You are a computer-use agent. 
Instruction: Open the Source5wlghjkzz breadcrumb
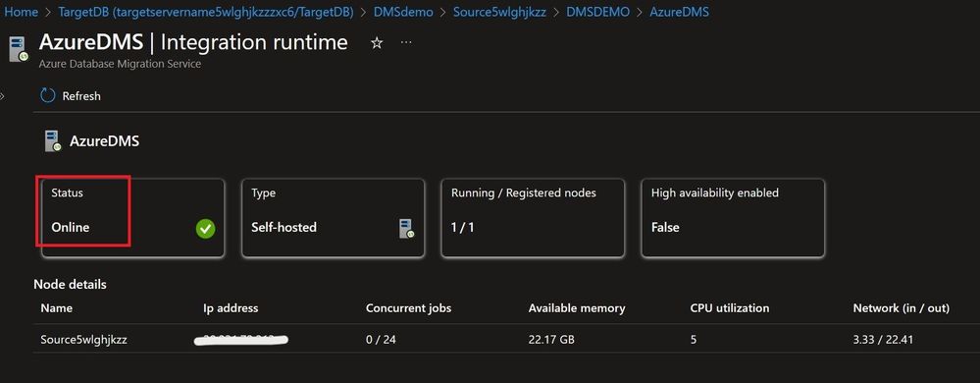tap(499, 12)
